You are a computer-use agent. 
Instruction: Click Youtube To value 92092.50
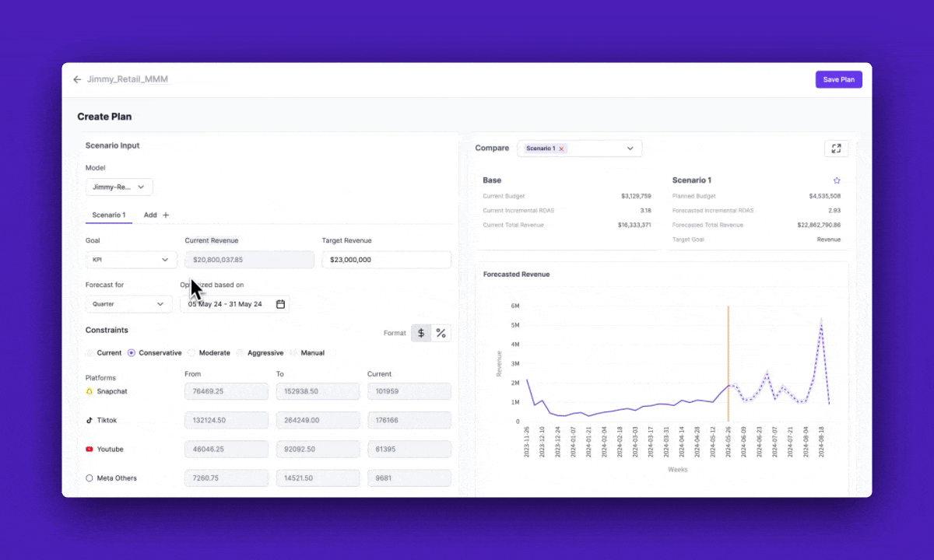click(318, 450)
